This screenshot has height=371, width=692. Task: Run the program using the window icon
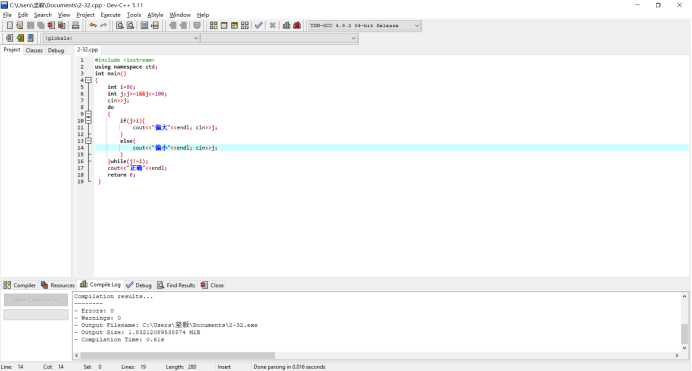(224, 26)
